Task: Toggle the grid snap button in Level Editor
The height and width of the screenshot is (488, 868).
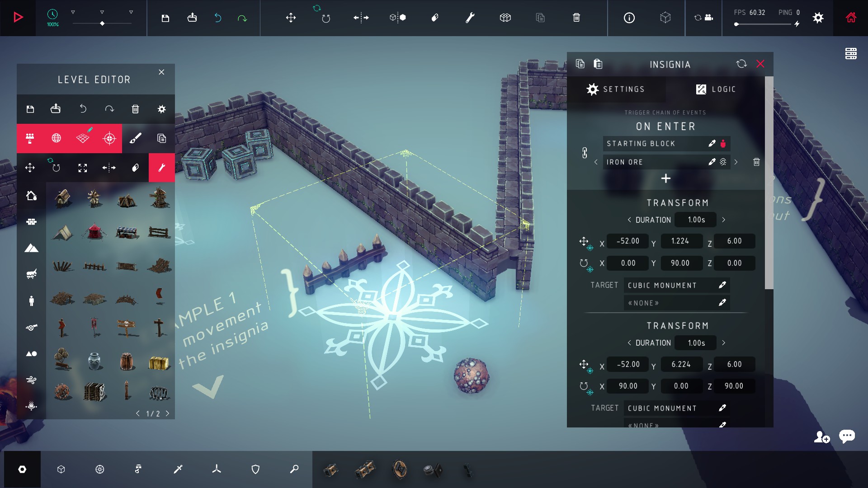Action: 83,138
